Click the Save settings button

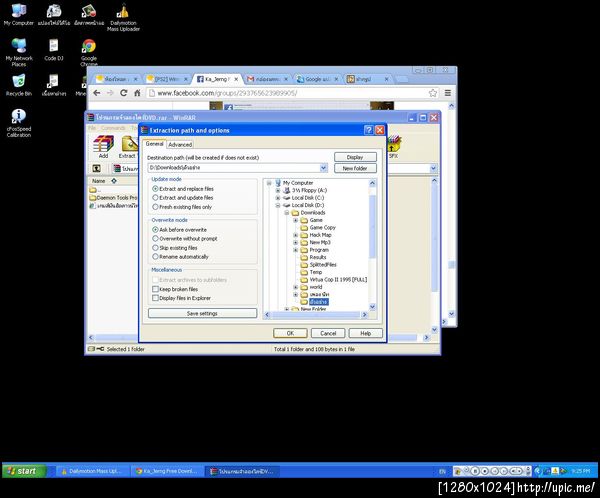pyautogui.click(x=202, y=313)
